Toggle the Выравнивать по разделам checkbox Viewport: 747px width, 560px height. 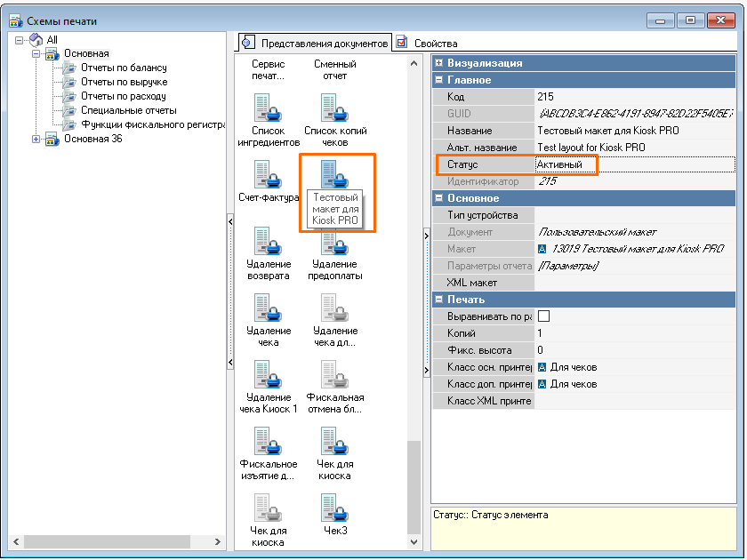coord(543,316)
